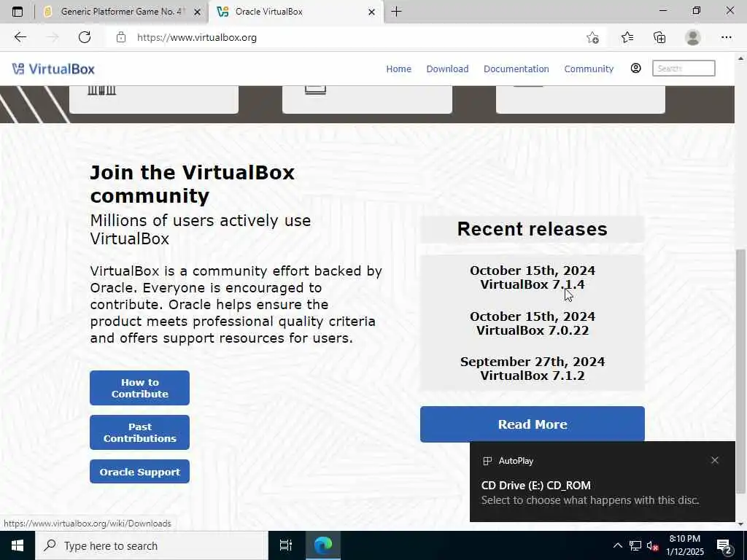Open the Download nav link
The width and height of the screenshot is (747, 560).
coord(447,69)
